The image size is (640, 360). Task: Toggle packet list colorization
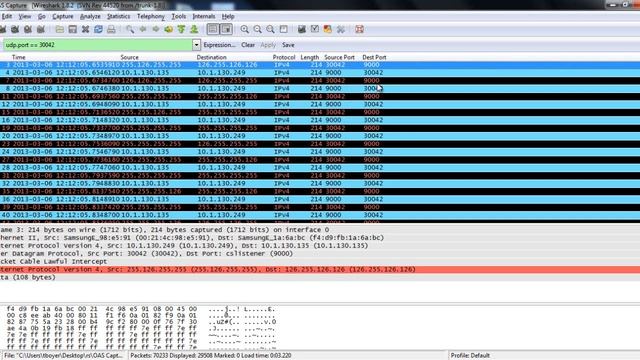tap(213, 29)
